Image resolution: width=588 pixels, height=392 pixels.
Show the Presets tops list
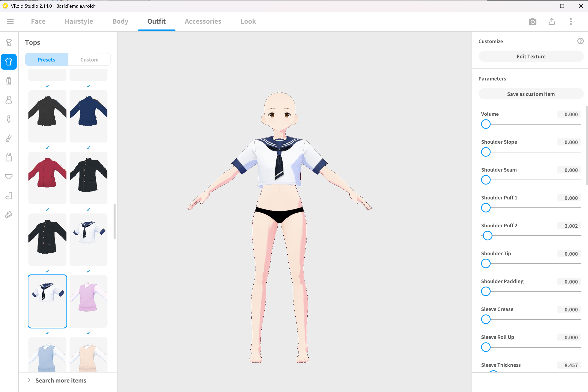[x=47, y=59]
